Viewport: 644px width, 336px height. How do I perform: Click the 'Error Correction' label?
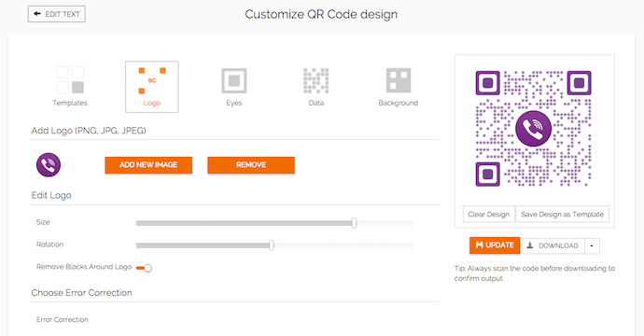(62, 319)
